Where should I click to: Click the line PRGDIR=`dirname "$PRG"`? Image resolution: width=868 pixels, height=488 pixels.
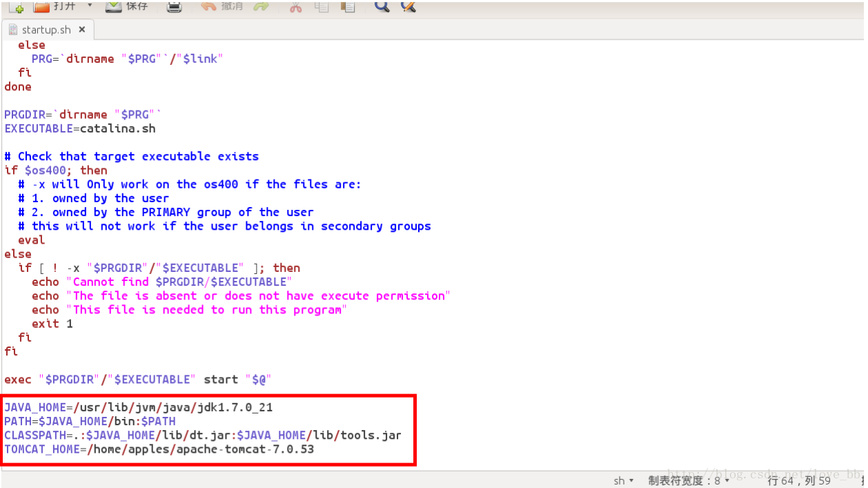[x=83, y=115]
